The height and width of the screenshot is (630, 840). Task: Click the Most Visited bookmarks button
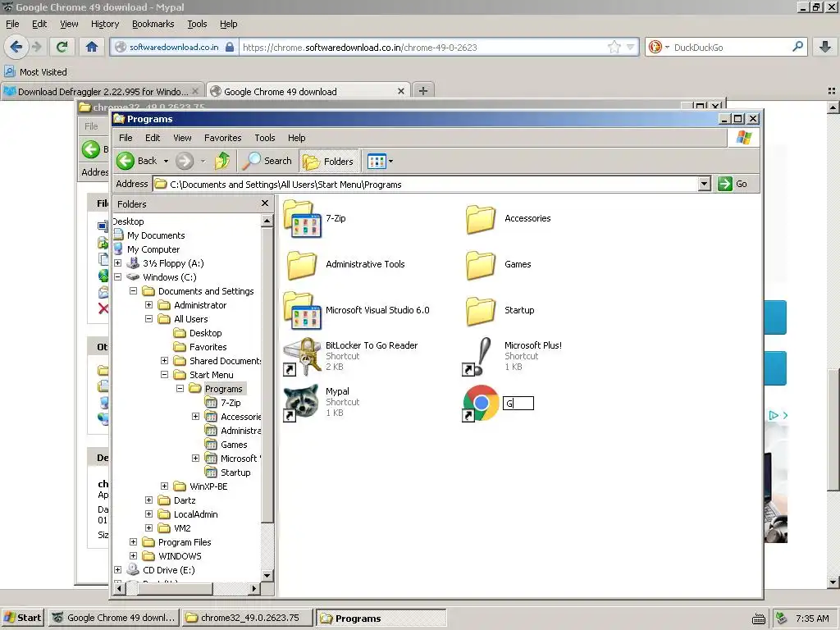point(36,72)
